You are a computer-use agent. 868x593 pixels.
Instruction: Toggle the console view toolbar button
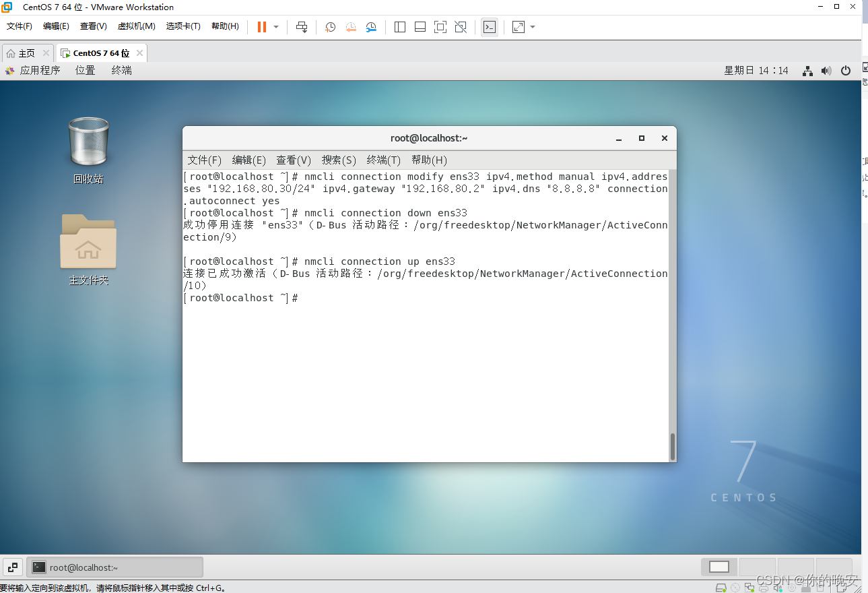tap(490, 27)
